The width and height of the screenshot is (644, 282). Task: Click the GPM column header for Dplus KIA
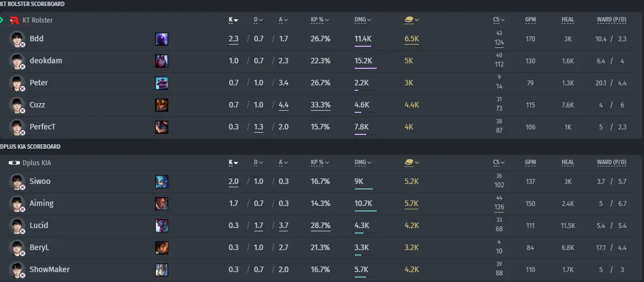coord(530,162)
